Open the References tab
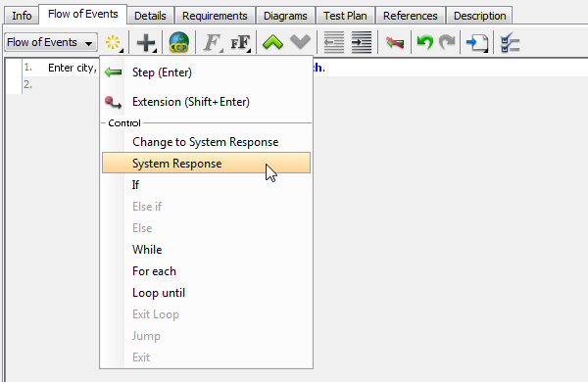This screenshot has height=382, width=588. 411,16
